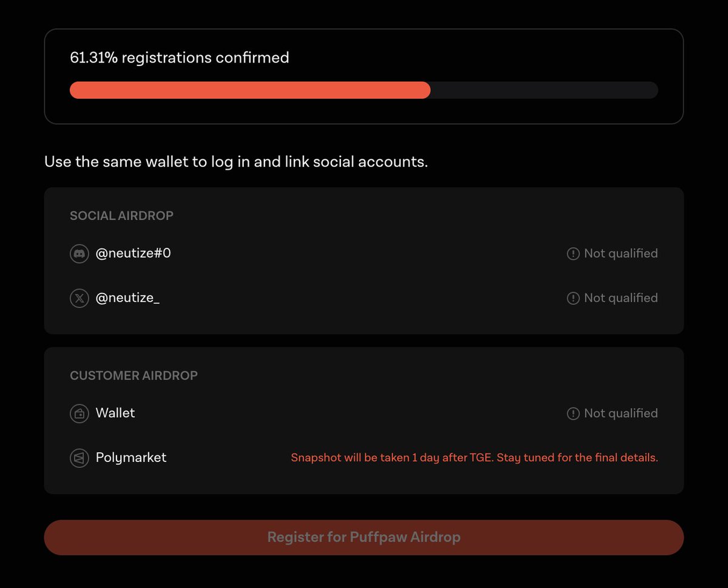Click the X logo icon beside @neutize_

(x=79, y=298)
